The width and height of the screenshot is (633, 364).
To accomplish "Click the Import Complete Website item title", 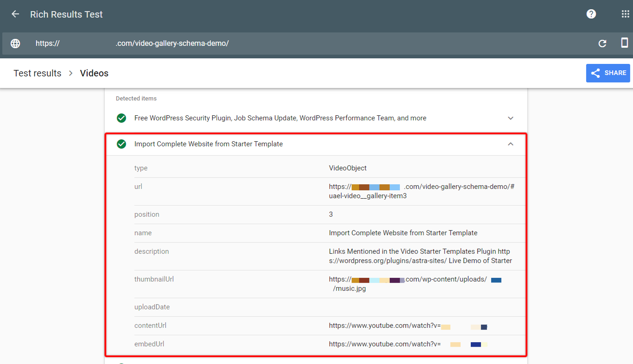I will [x=209, y=144].
